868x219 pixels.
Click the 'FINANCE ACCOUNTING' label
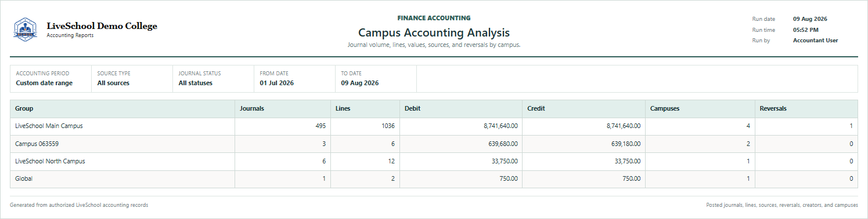[434, 18]
